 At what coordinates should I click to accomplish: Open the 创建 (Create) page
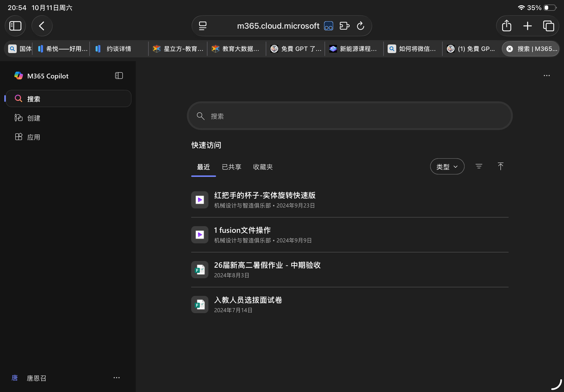pos(34,118)
